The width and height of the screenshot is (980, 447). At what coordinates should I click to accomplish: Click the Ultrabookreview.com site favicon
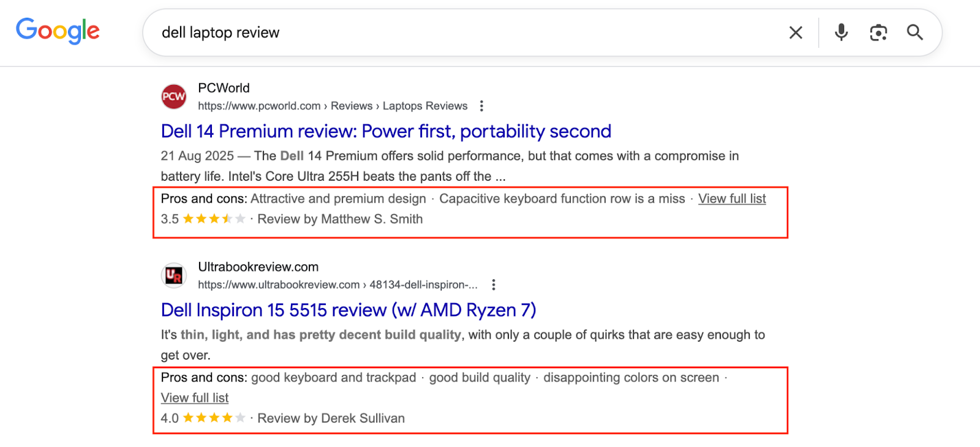tap(173, 275)
